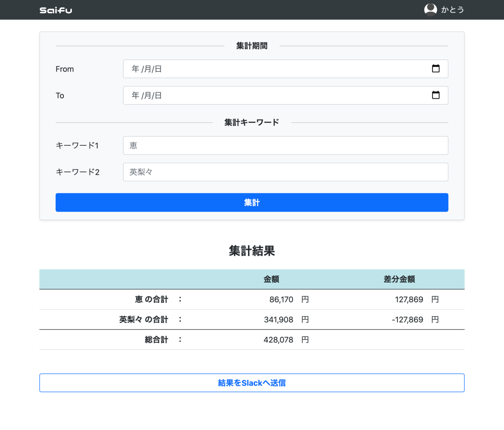This screenshot has height=430, width=504.
Task: Click the 総合計 value 428,078 円
Action: (x=278, y=339)
